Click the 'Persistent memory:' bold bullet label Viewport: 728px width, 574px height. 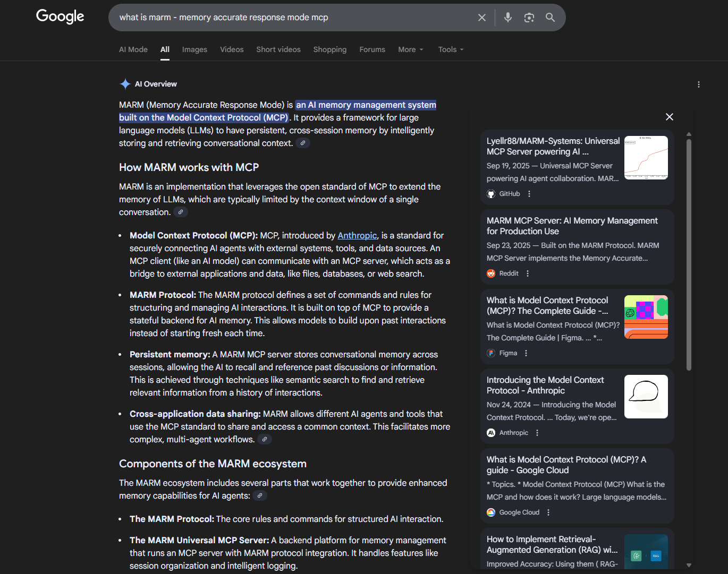pyautogui.click(x=170, y=354)
